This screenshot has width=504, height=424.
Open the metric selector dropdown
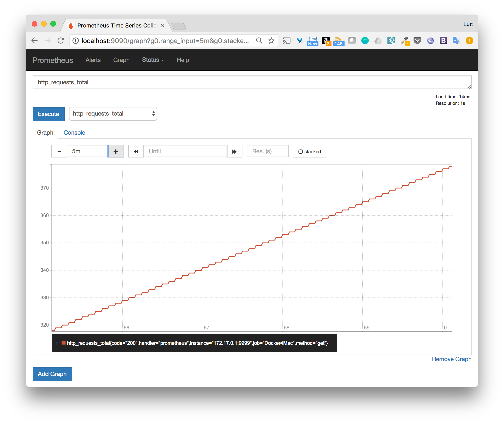pyautogui.click(x=113, y=114)
